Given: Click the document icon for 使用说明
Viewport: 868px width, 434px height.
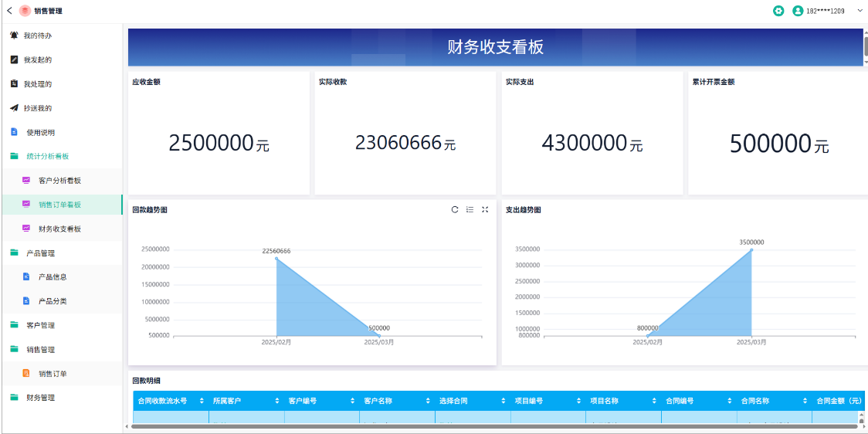Looking at the screenshot, I should point(15,132).
